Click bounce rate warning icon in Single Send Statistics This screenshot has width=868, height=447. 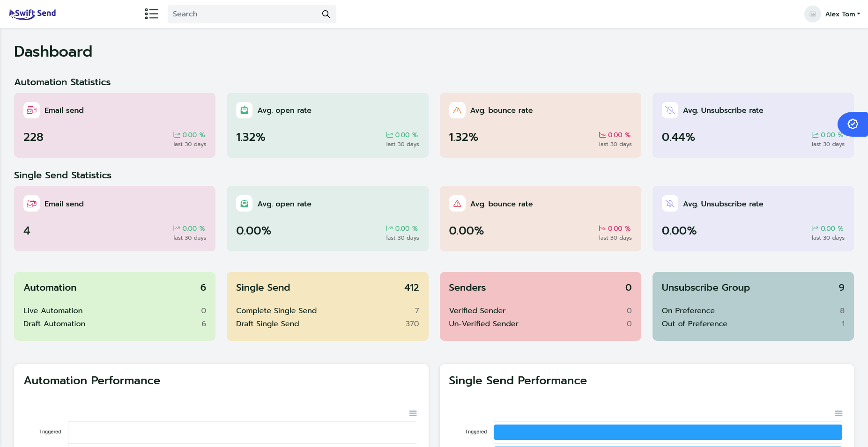457,204
